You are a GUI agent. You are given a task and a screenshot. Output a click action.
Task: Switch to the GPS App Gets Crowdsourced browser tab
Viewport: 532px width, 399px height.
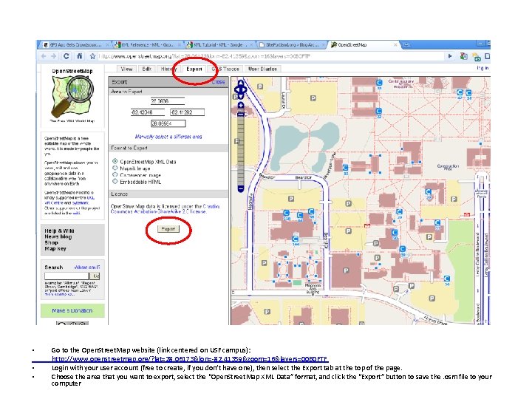coord(75,45)
